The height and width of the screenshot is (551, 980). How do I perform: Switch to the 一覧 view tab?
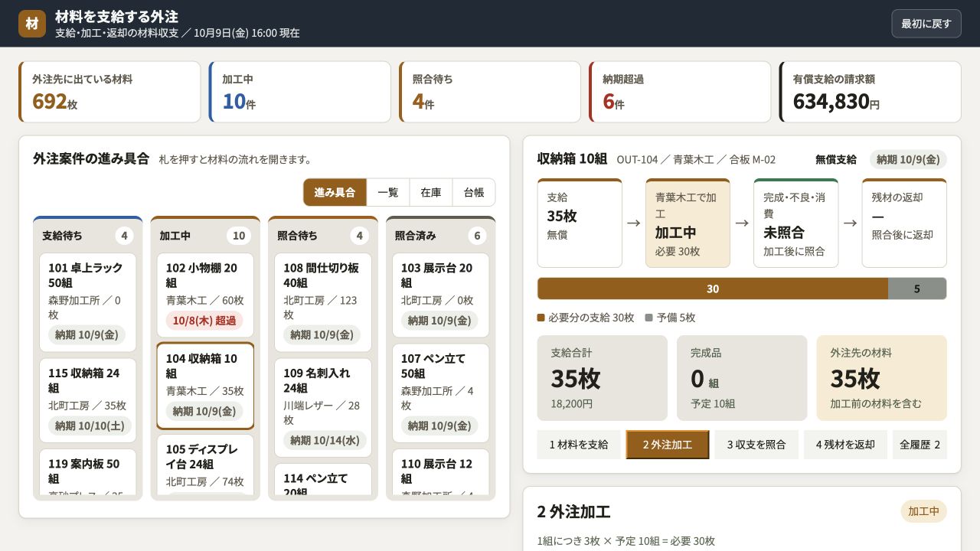[x=388, y=192]
